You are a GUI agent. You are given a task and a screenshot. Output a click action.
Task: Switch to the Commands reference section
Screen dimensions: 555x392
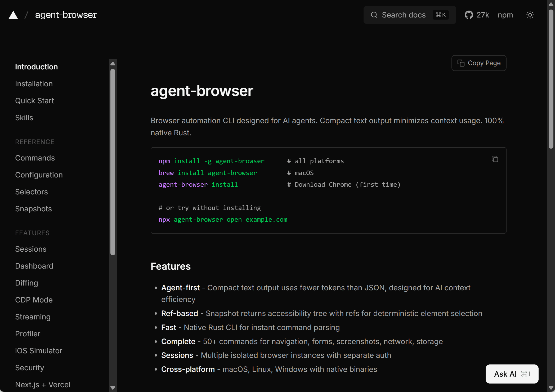coord(35,158)
